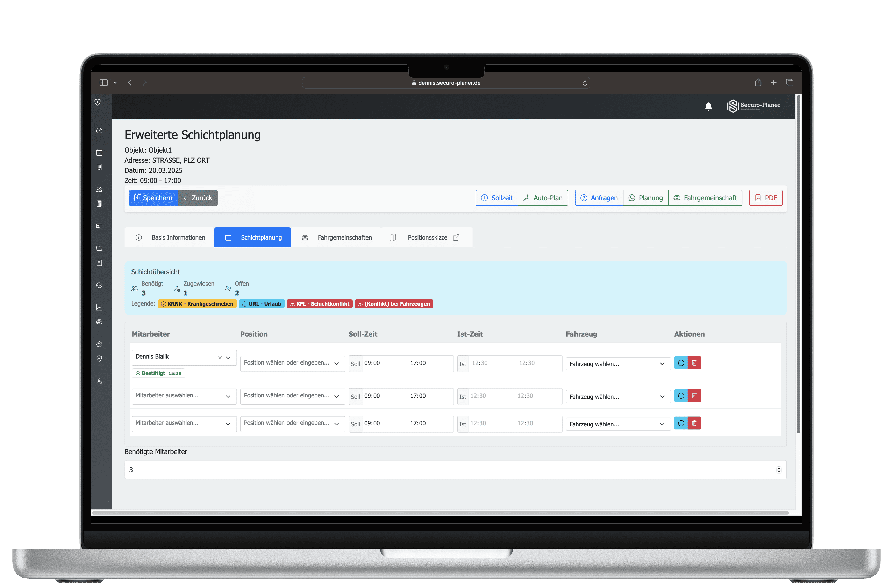893x588 pixels.
Task: Click the Benötigte Mitarbeiter number stepper
Action: pos(779,470)
